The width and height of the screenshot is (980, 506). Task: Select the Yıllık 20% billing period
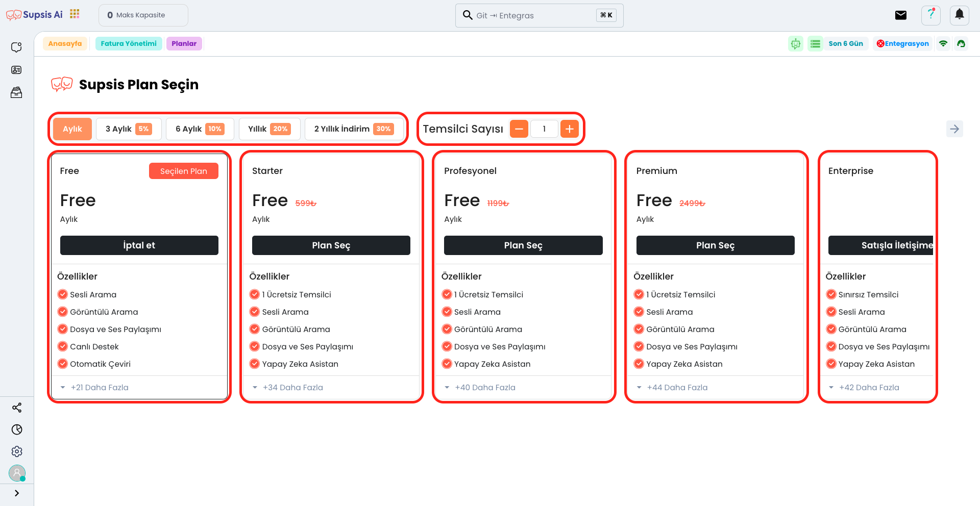pyautogui.click(x=269, y=129)
